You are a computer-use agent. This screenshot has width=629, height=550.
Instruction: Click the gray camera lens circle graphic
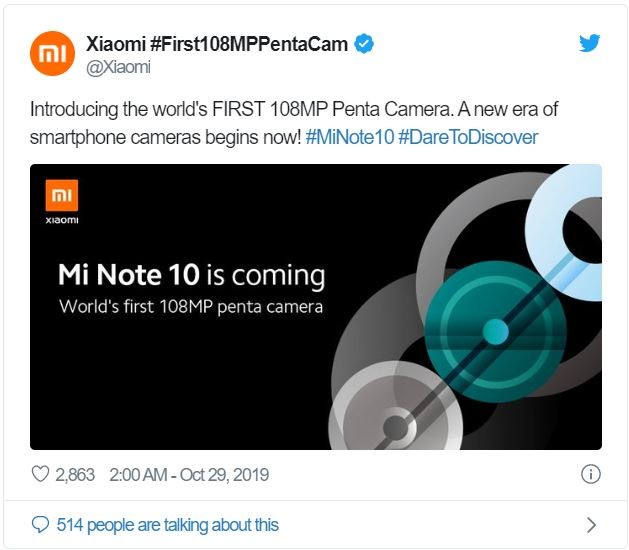(x=396, y=406)
